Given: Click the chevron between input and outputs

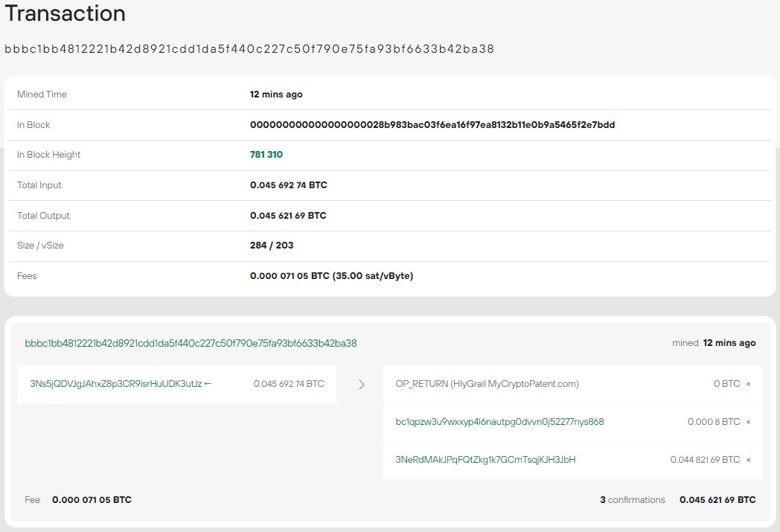Looking at the screenshot, I should pyautogui.click(x=362, y=385).
